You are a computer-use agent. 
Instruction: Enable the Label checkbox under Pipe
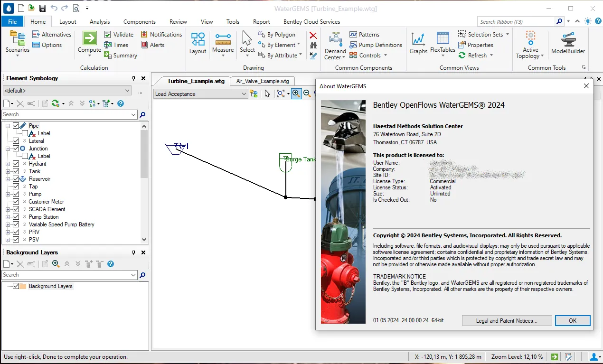pyautogui.click(x=25, y=133)
